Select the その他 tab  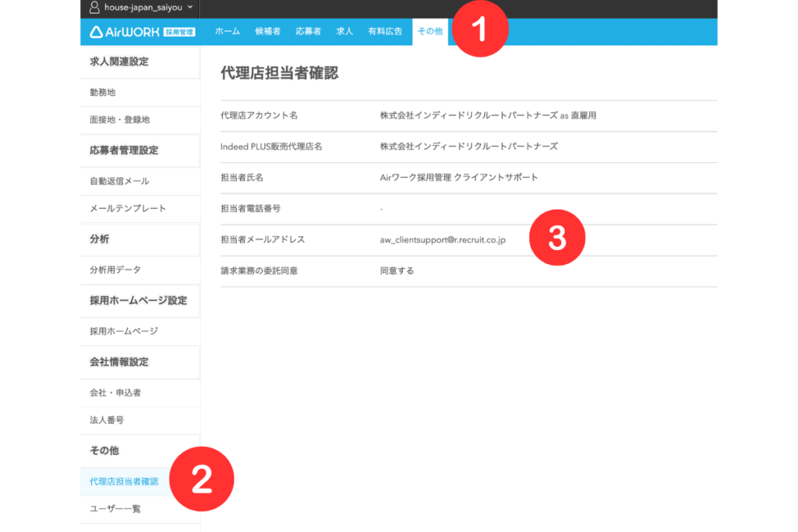430,31
